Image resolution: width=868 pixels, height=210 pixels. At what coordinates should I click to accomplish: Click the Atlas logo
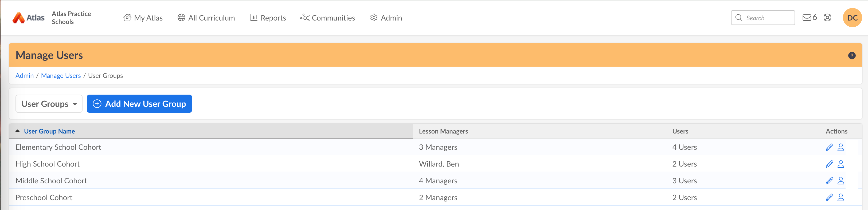click(x=28, y=18)
